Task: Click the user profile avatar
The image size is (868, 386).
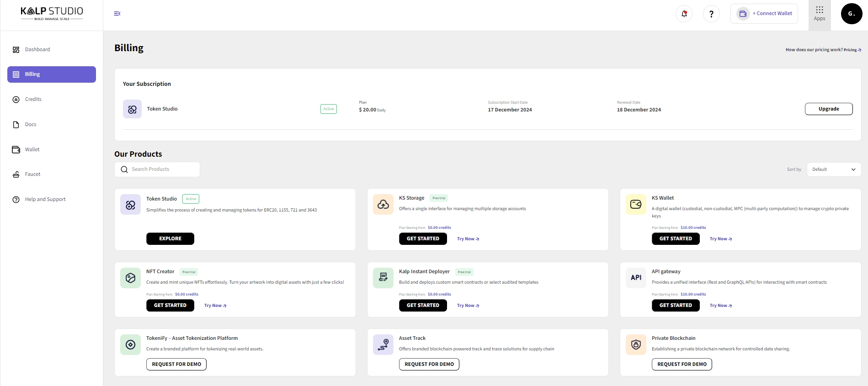Action: point(851,14)
